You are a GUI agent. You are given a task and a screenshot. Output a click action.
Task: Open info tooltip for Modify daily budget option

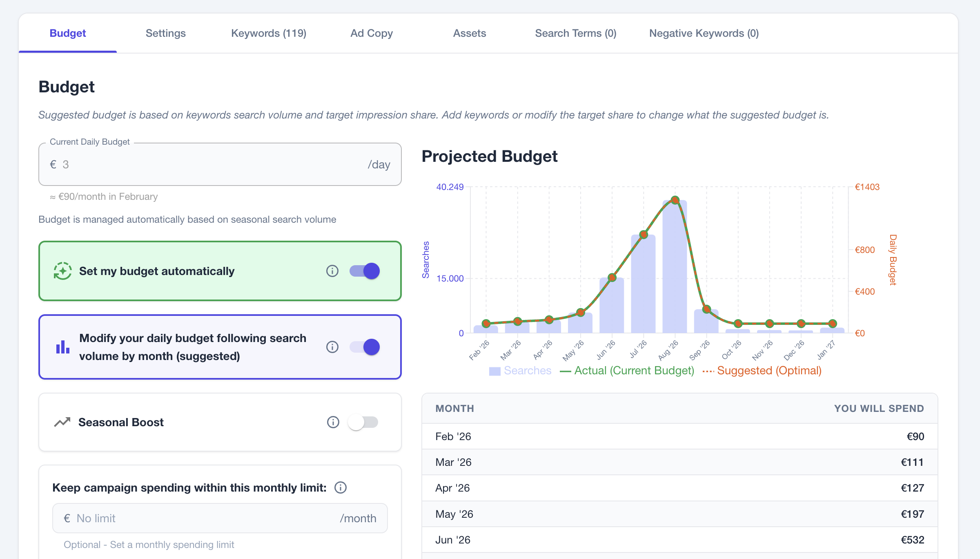(x=332, y=347)
